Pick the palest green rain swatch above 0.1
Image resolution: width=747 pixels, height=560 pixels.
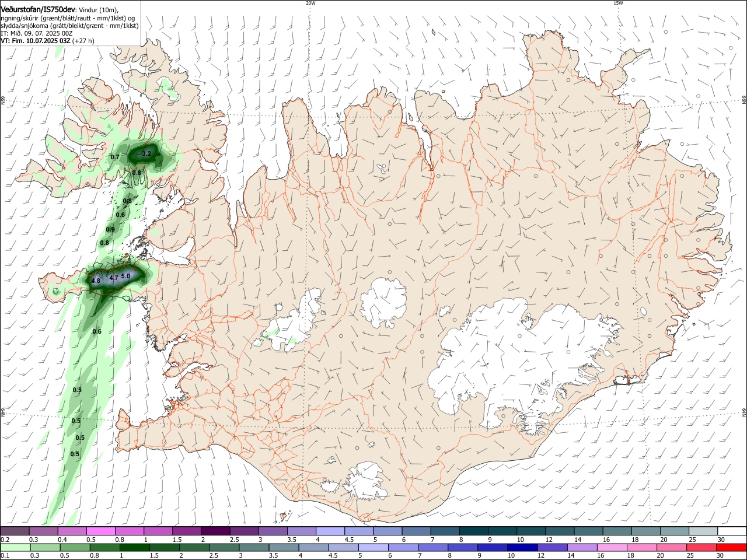tap(15, 547)
